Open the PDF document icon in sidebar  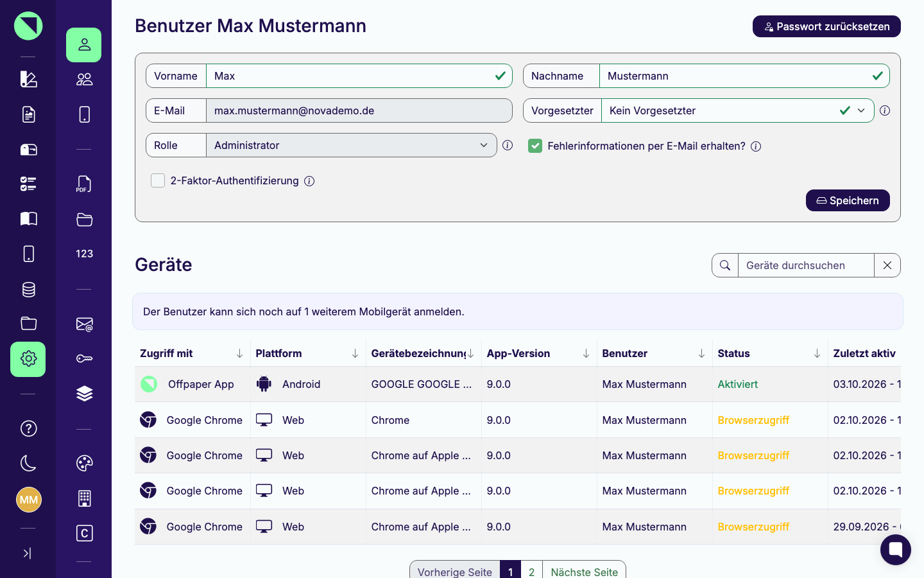(x=84, y=184)
